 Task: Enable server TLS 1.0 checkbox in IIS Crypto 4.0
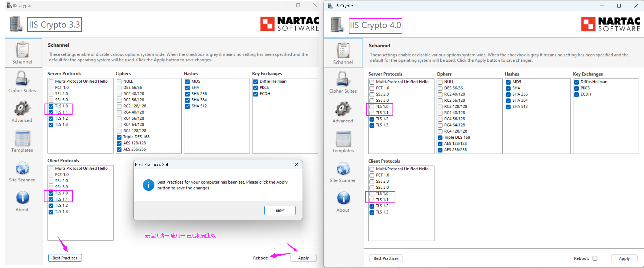[372, 107]
